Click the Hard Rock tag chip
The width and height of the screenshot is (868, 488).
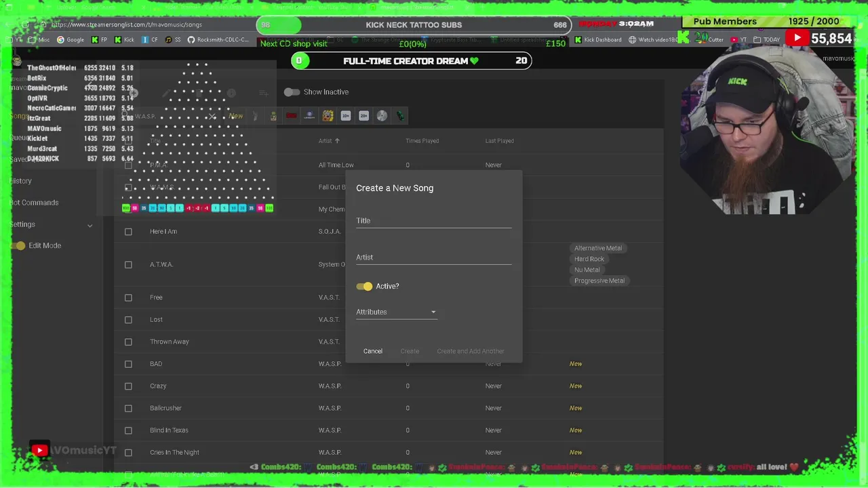click(x=589, y=259)
